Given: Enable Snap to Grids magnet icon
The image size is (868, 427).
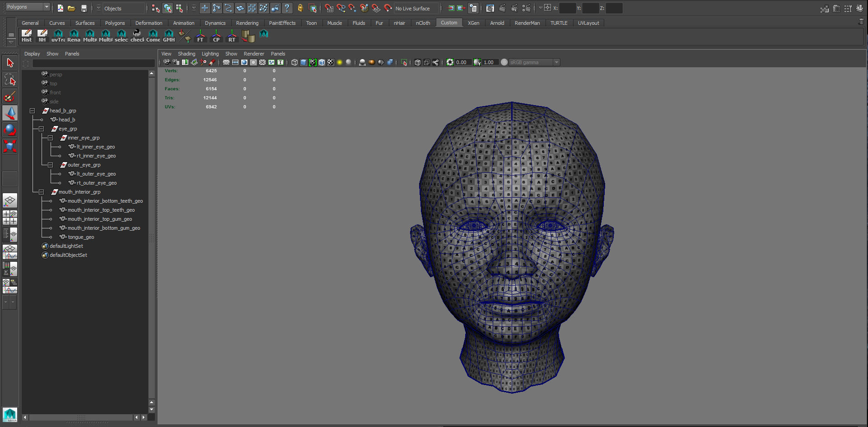Looking at the screenshot, I should (329, 8).
